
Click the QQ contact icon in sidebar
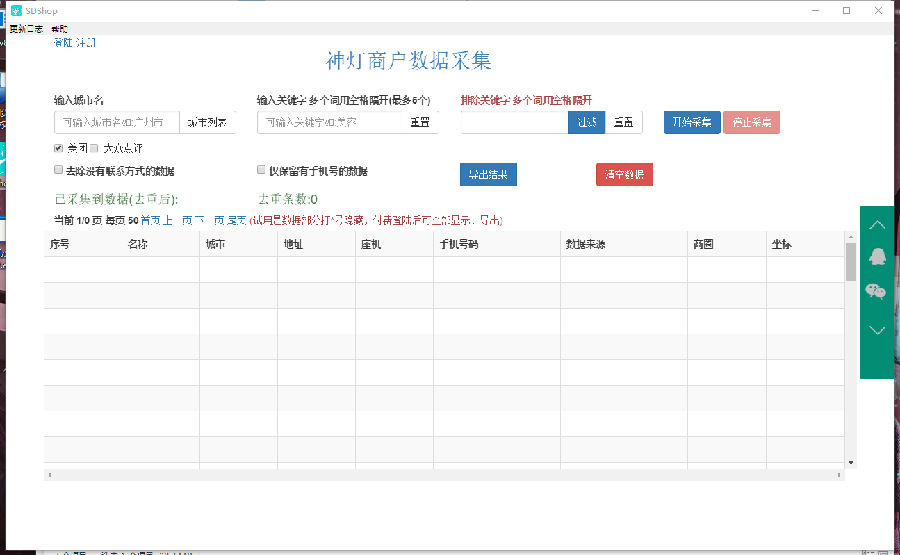coord(876,257)
